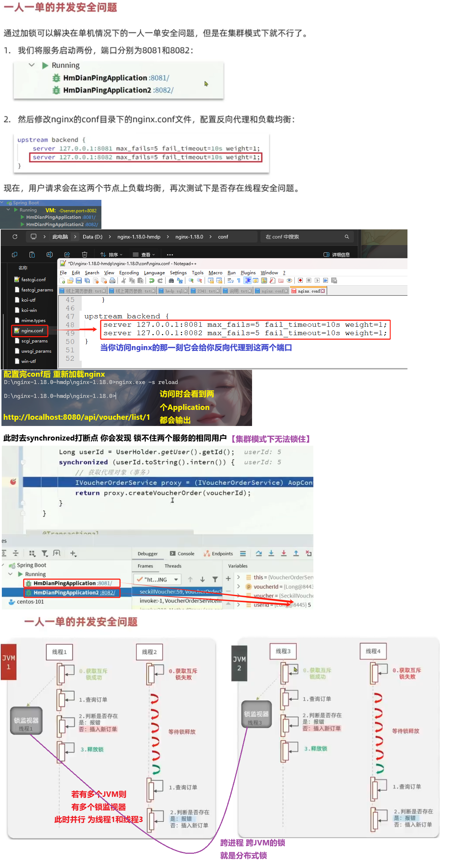Click 此电脑 breadcrumb segment
This screenshot has width=464, height=868.
[60, 237]
